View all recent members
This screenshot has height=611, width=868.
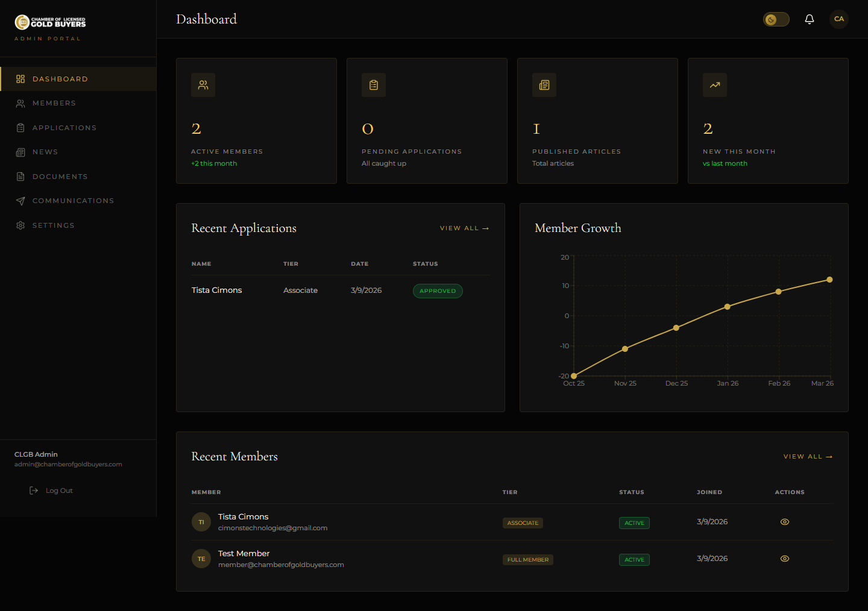[807, 457]
